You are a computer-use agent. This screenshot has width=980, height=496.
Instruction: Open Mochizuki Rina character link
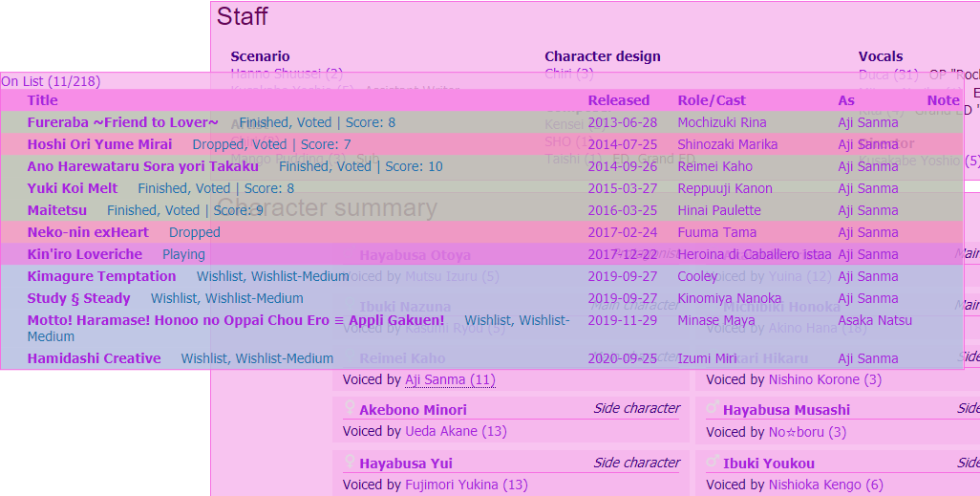pos(722,122)
